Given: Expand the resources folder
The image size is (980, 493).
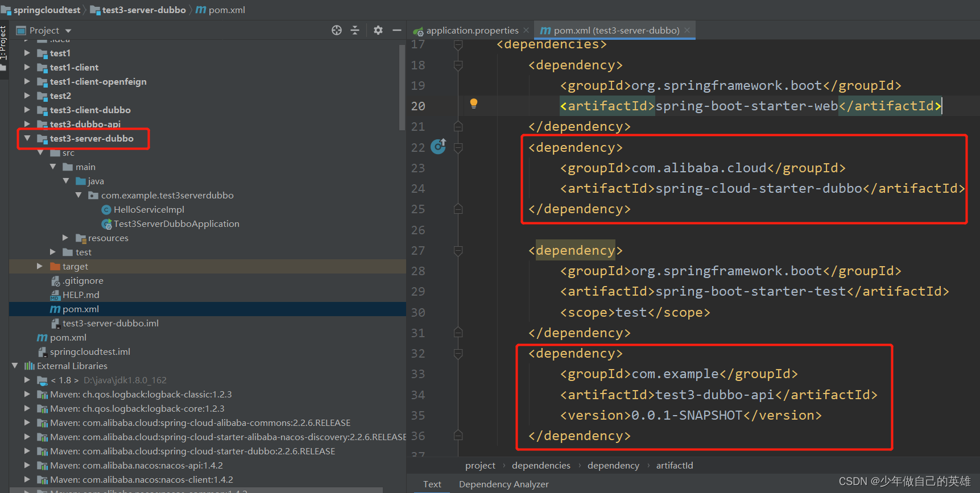Looking at the screenshot, I should pos(65,238).
